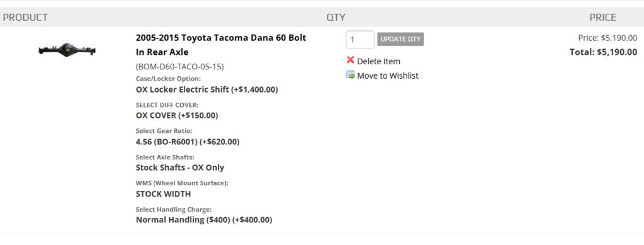The image size is (644, 245).
Task: Click the PRICE column header
Action: point(603,17)
